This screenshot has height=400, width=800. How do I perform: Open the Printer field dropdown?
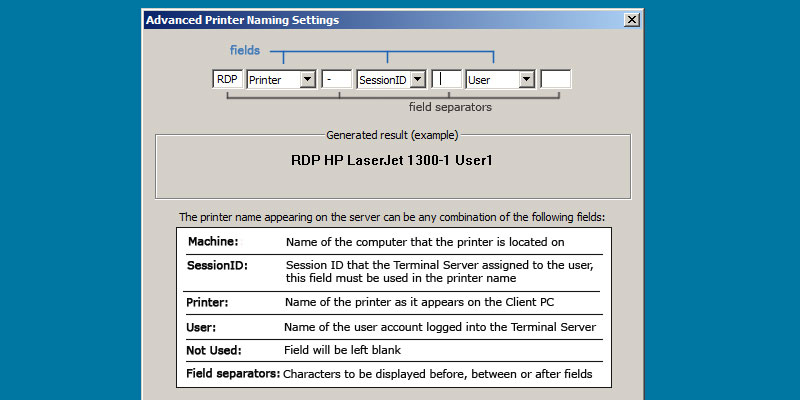(307, 80)
